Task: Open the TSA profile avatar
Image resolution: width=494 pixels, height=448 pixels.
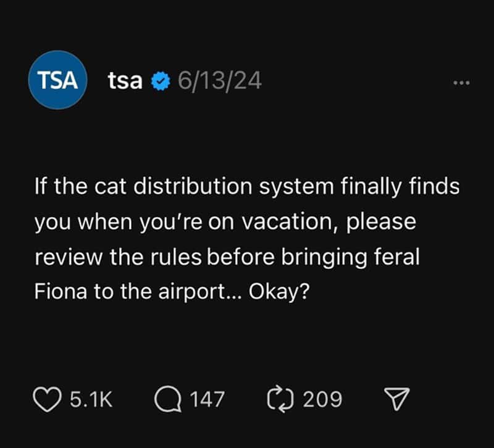Action: click(x=59, y=81)
